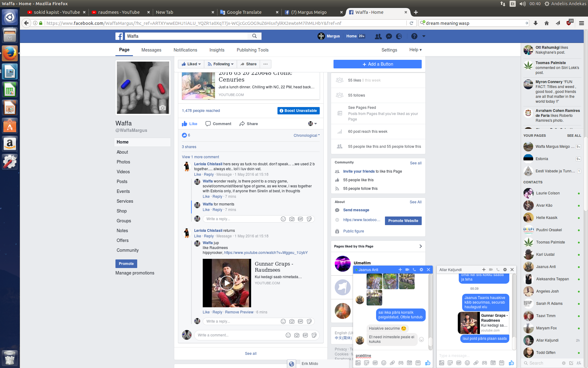This screenshot has height=368, width=588.
Task: Open search engine dropdown in Firefox search bar
Action: point(423,23)
